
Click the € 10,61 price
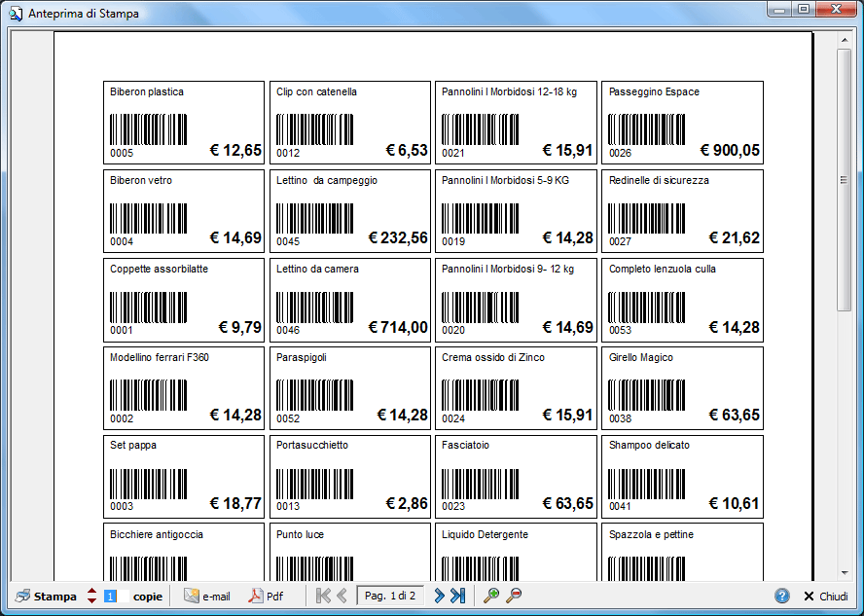(x=734, y=503)
